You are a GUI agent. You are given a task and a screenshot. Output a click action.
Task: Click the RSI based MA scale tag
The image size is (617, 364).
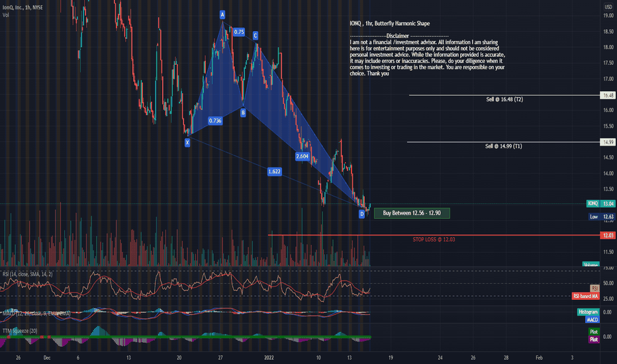point(585,296)
